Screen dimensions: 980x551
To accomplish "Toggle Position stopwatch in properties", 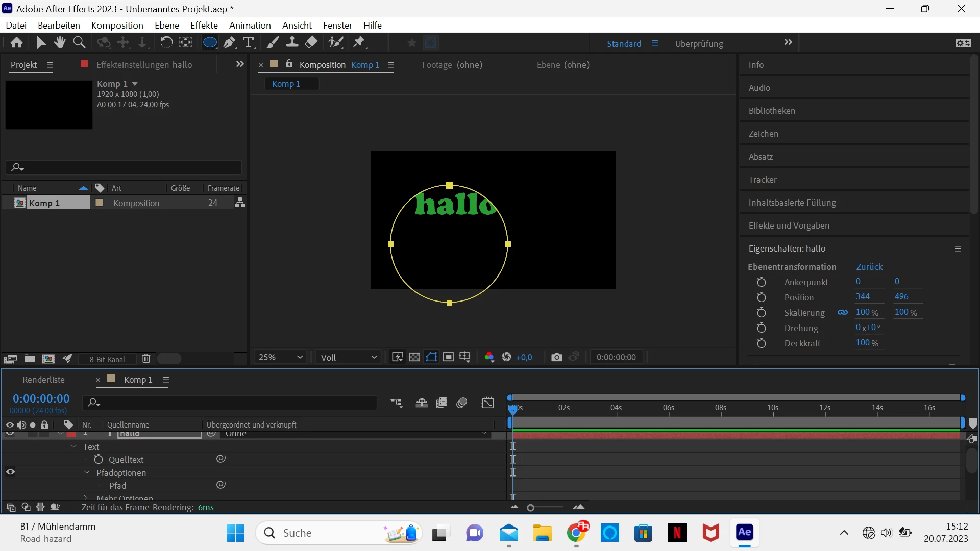I will click(x=761, y=297).
